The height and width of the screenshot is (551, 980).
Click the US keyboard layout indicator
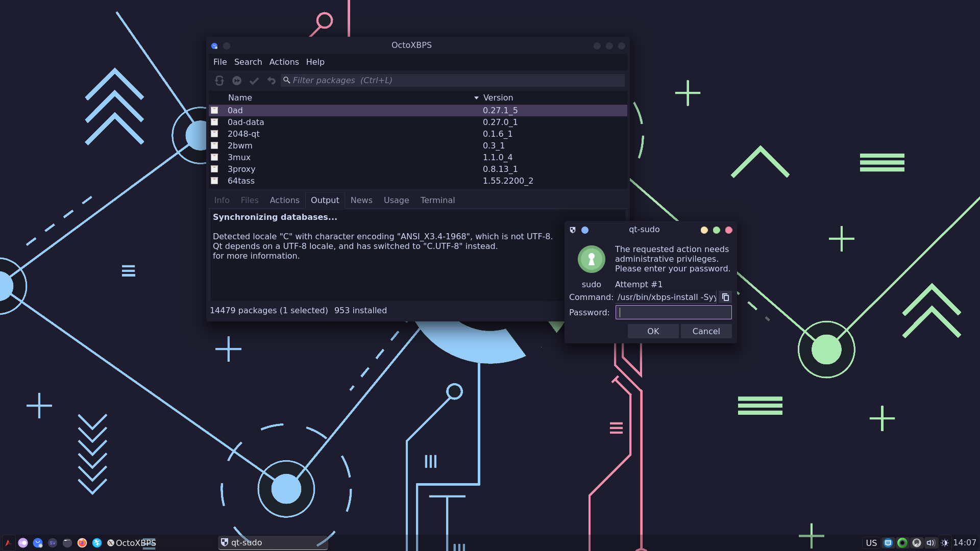pyautogui.click(x=871, y=543)
